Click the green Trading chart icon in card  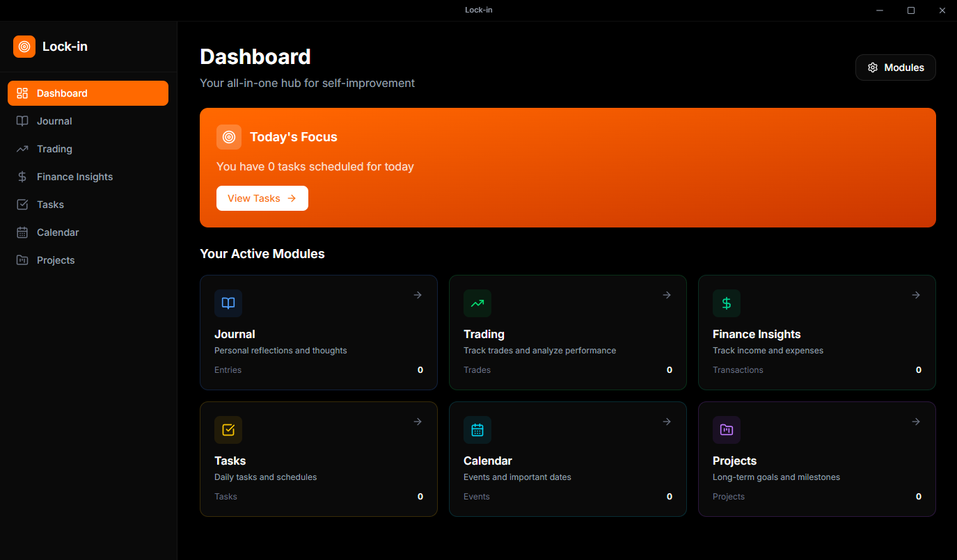click(477, 303)
